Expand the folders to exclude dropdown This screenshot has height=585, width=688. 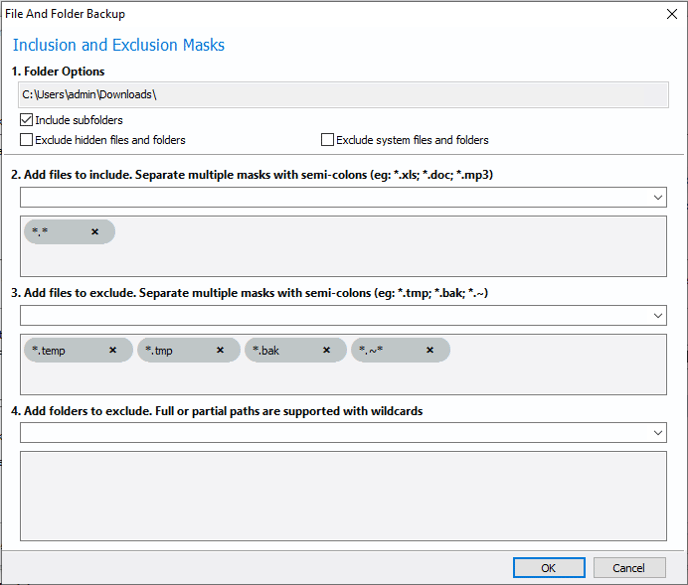(x=658, y=433)
